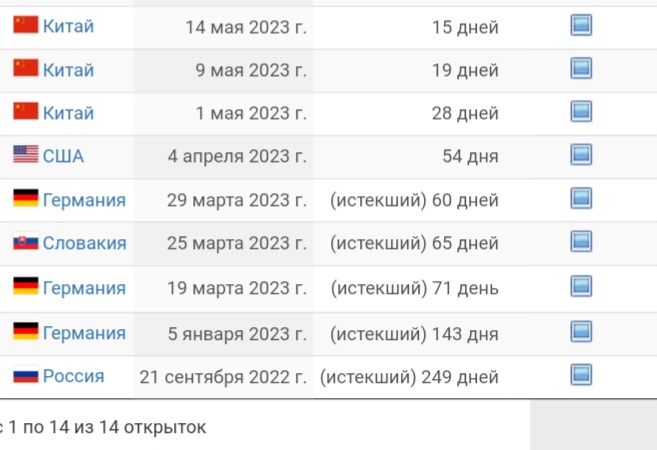Click the Китай link dated 1 мая

68,112
